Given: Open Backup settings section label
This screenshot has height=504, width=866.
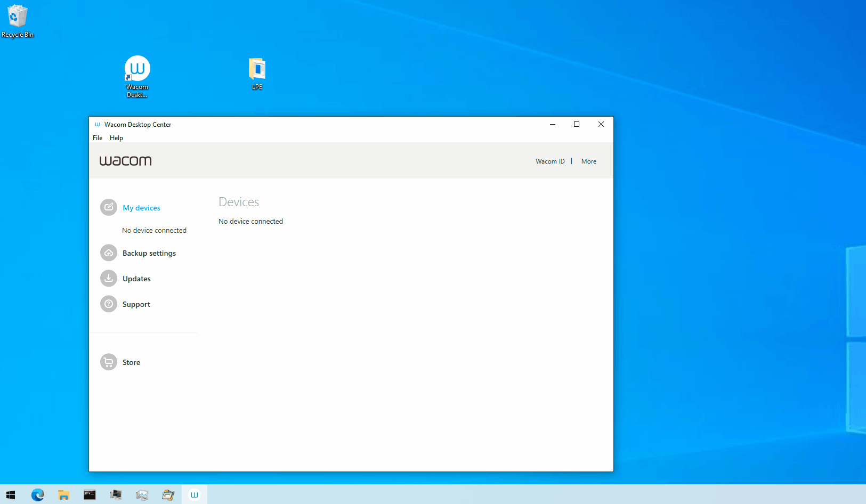Looking at the screenshot, I should [x=149, y=253].
